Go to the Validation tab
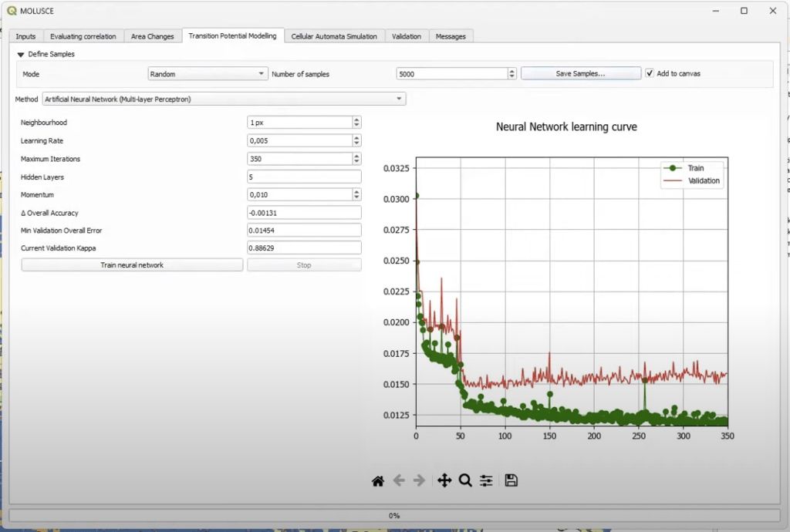The height and width of the screenshot is (532, 790). tap(407, 36)
